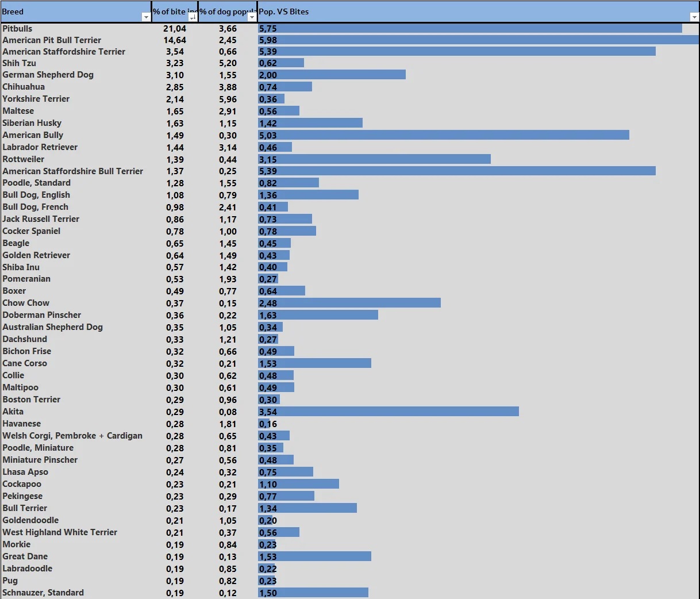Select population value 0,08 in Akita row
The image size is (700, 599).
tap(228, 412)
